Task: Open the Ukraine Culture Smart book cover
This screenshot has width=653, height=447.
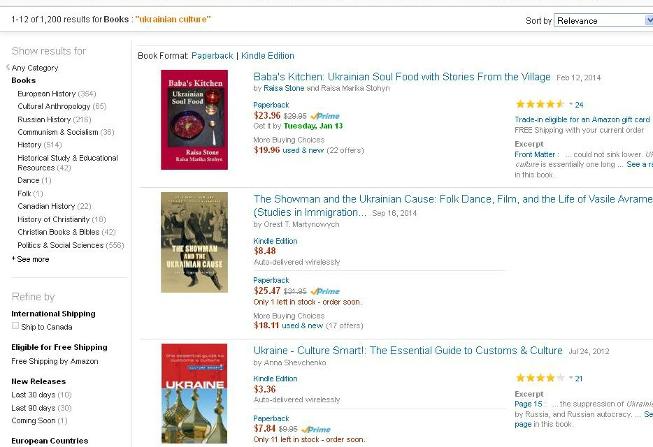Action: click(x=194, y=394)
